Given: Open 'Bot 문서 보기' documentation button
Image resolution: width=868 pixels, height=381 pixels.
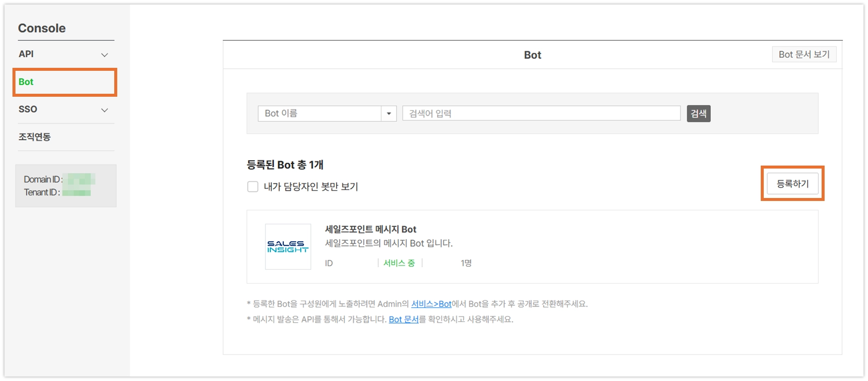Looking at the screenshot, I should (804, 54).
